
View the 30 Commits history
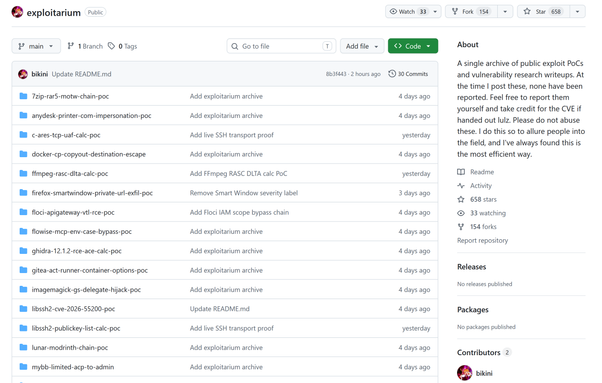(x=408, y=74)
